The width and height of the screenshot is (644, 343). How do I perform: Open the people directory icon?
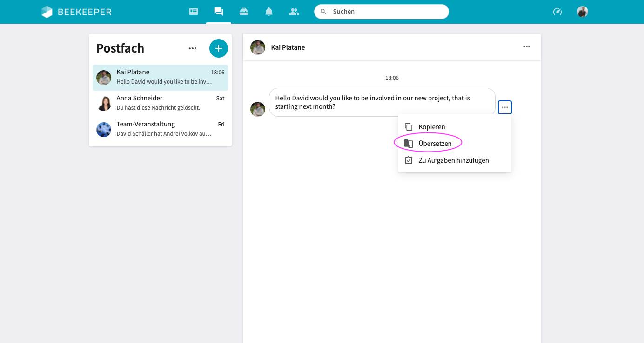(x=294, y=12)
